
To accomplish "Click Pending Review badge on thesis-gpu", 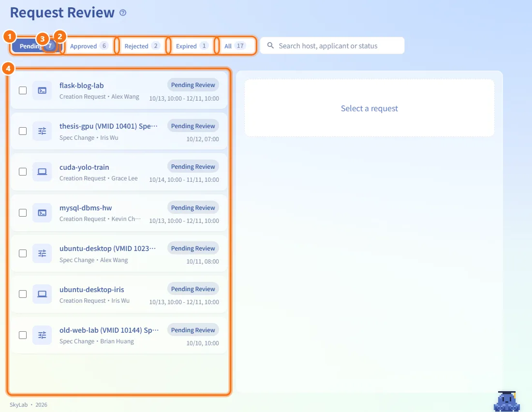I will (x=193, y=126).
